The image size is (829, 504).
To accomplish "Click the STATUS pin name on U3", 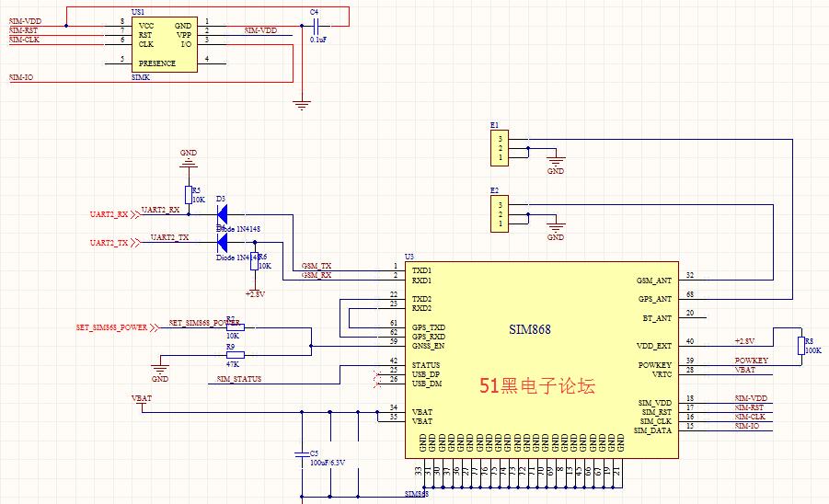I will click(426, 365).
